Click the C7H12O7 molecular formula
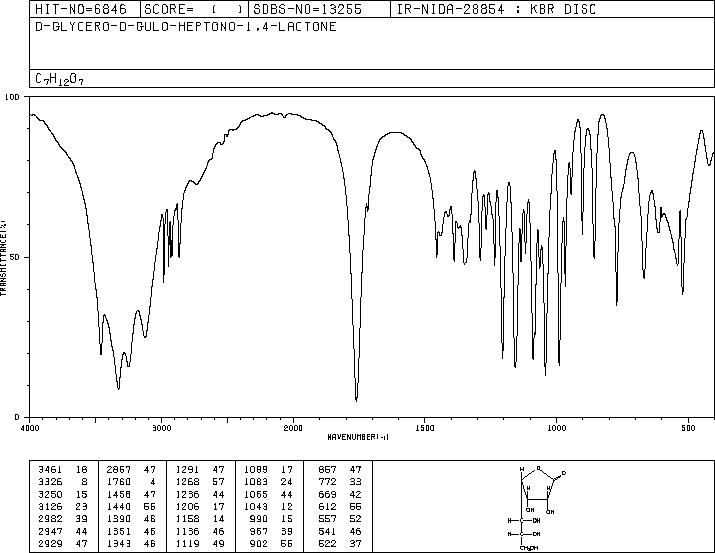The height and width of the screenshot is (553, 715). click(59, 79)
